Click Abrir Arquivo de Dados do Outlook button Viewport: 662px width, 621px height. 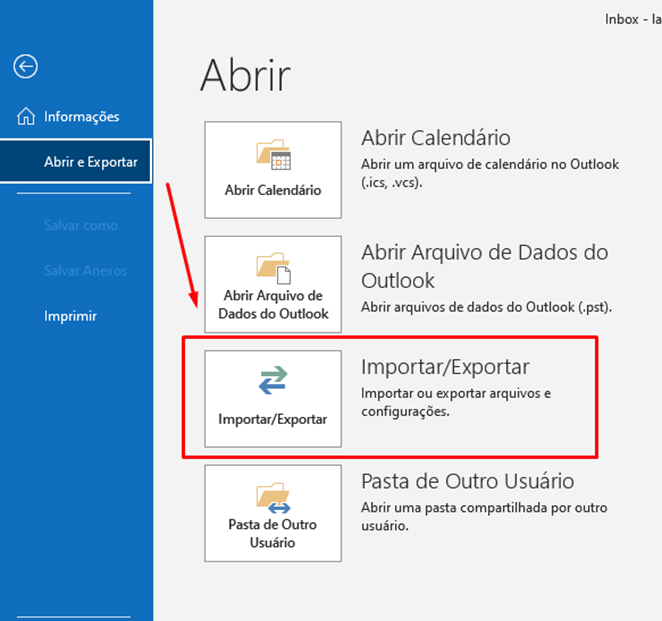(x=273, y=284)
